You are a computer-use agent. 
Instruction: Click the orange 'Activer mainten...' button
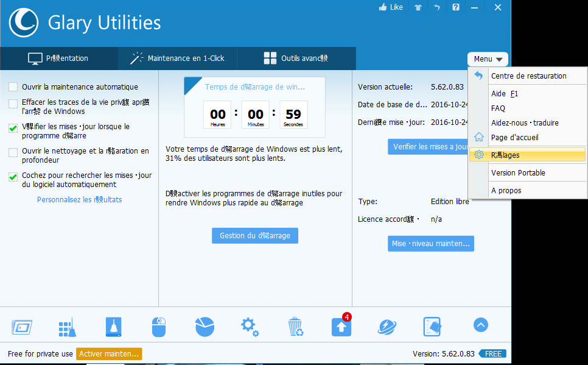109,354
